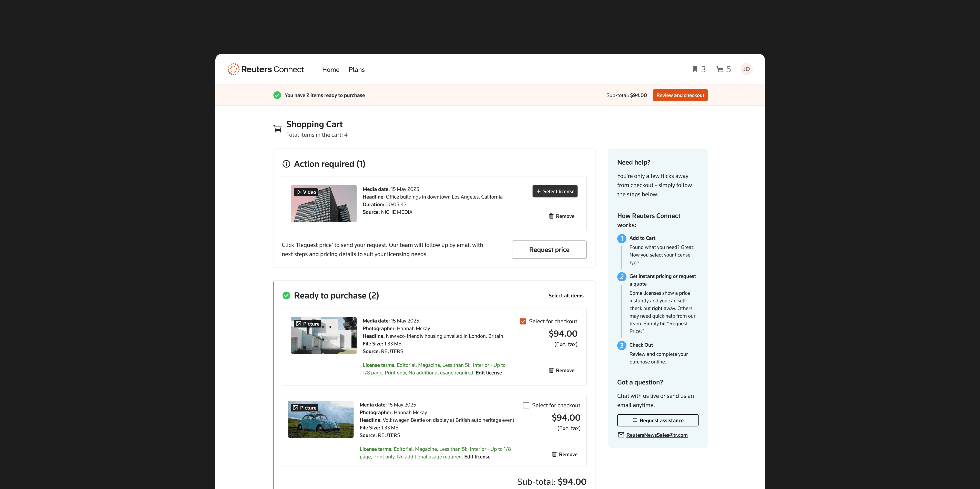The height and width of the screenshot is (489, 980).
Task: Click the Shopping Cart heading icon
Action: point(277,129)
